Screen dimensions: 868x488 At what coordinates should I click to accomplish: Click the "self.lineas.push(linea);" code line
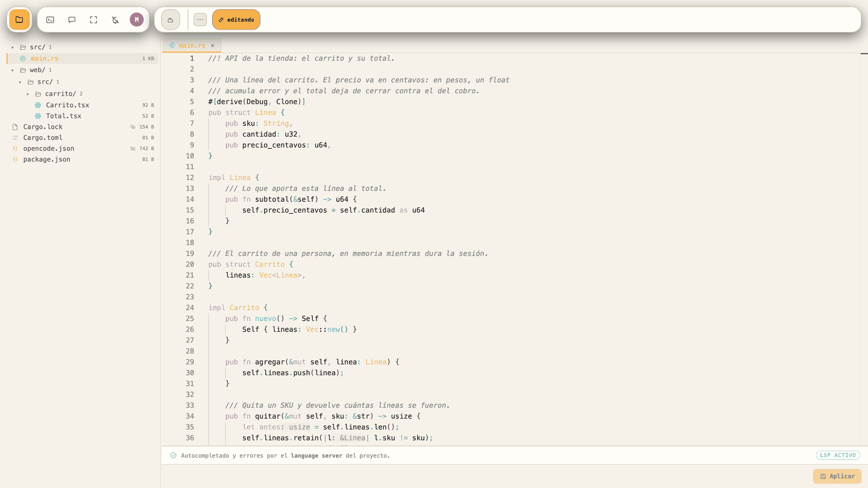tap(293, 373)
